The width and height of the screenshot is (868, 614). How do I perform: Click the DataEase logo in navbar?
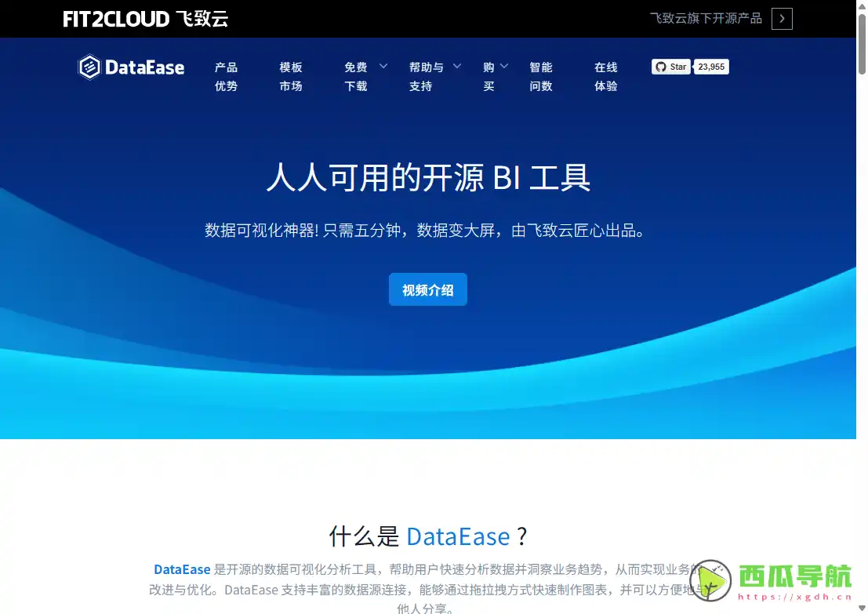pyautogui.click(x=131, y=67)
